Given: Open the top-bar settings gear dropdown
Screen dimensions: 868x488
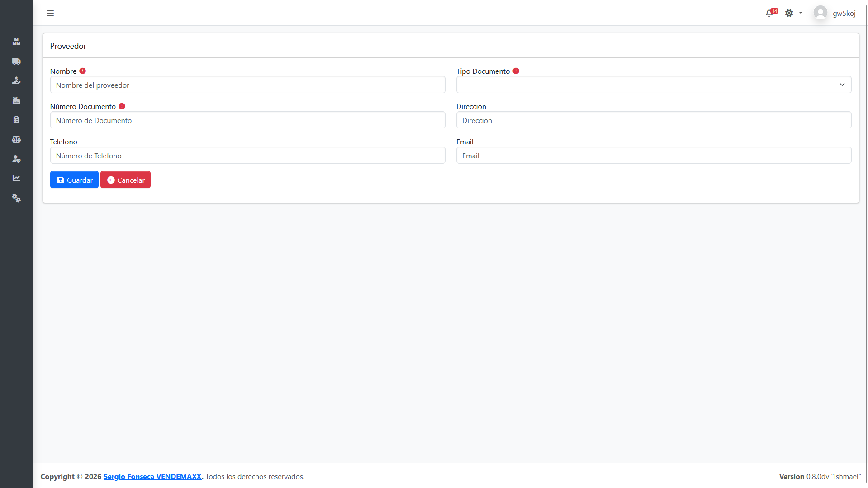Looking at the screenshot, I should click(x=793, y=13).
